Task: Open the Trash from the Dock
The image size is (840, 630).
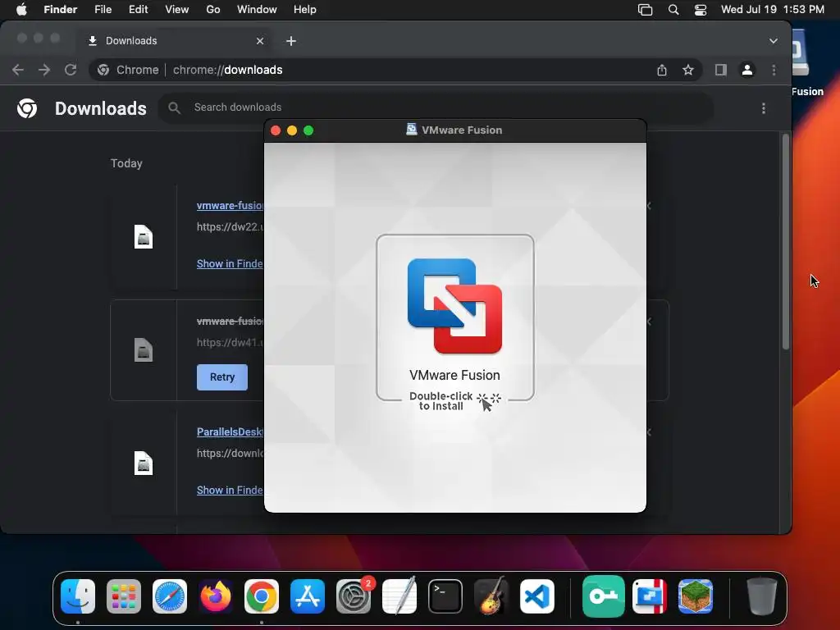Action: [x=761, y=596]
